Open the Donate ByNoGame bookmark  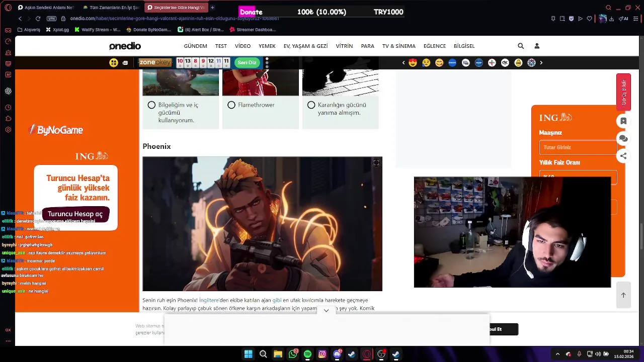coord(148,30)
